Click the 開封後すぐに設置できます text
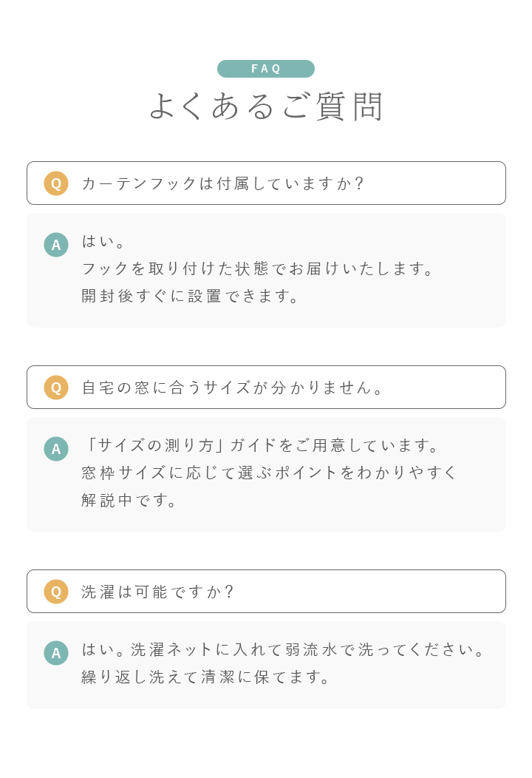Image resolution: width=532 pixels, height=778 pixels. click(x=190, y=297)
